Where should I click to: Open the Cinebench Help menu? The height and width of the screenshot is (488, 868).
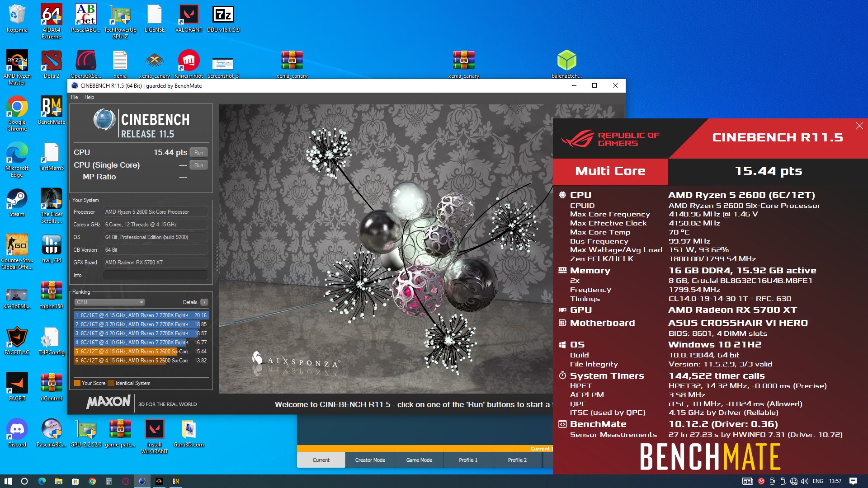89,97
